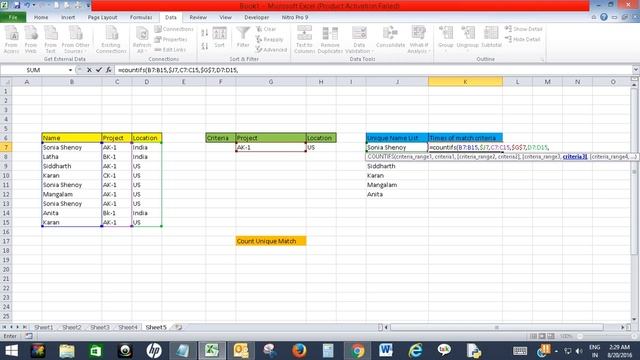
Task: Click the Excel Help question icon
Action: click(604, 17)
